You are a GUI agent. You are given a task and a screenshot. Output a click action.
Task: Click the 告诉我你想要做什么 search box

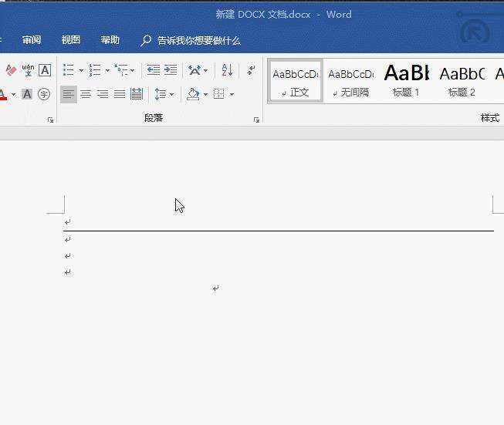coord(199,40)
